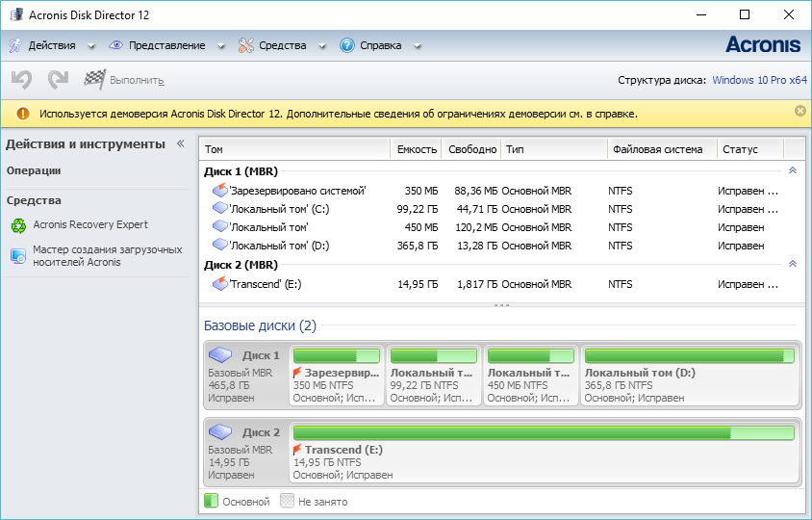Click the active flag on Зарезервир... partition block
812x520 pixels.
[297, 373]
